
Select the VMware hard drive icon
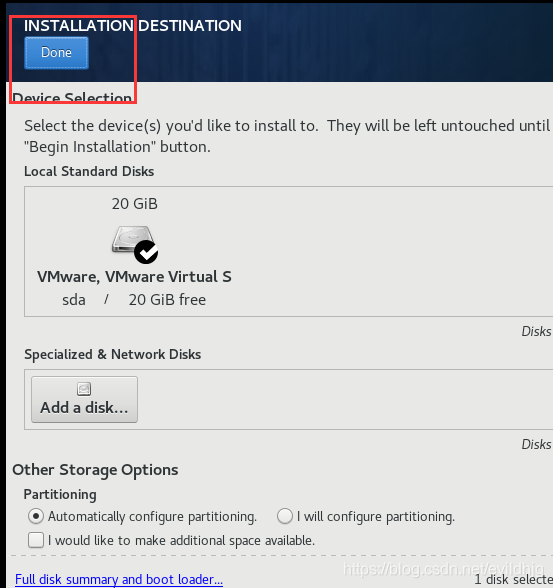[x=132, y=239]
